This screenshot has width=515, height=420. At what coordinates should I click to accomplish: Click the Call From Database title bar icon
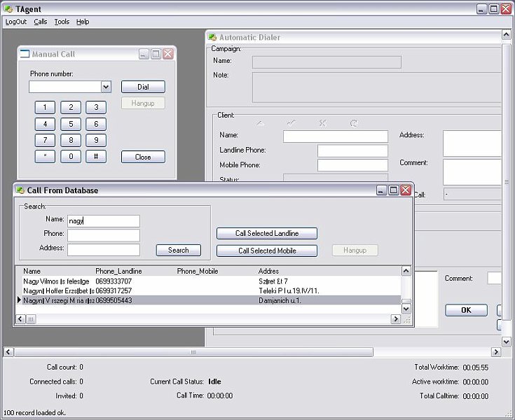click(20, 190)
